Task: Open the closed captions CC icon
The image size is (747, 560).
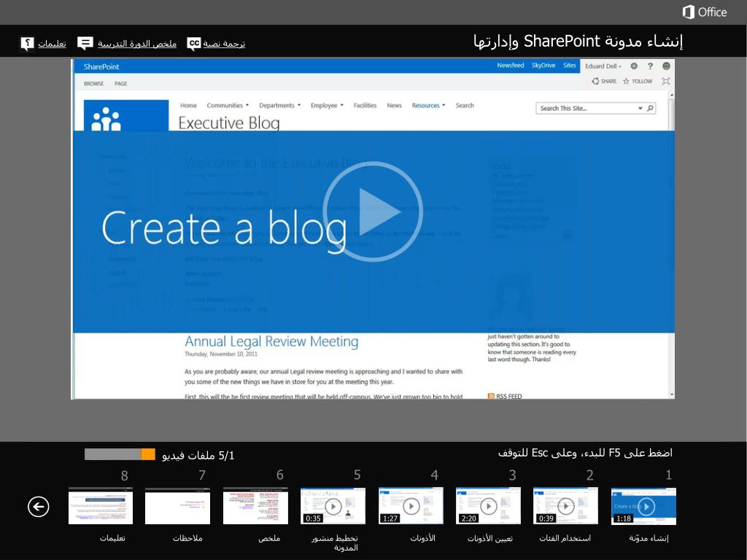Action: [x=193, y=43]
